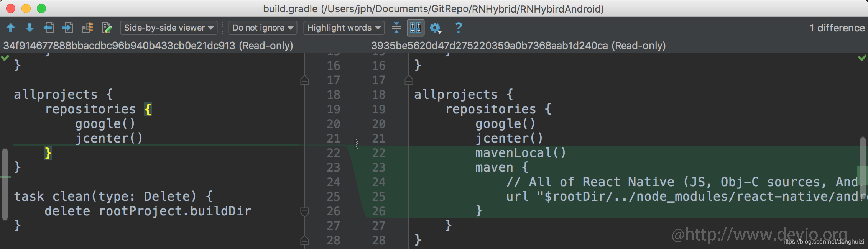Toggle collapse unchanged fragments

click(x=396, y=28)
